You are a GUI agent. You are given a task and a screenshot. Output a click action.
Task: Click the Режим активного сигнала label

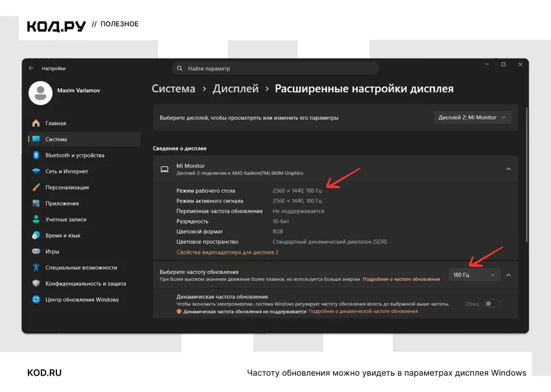point(209,201)
